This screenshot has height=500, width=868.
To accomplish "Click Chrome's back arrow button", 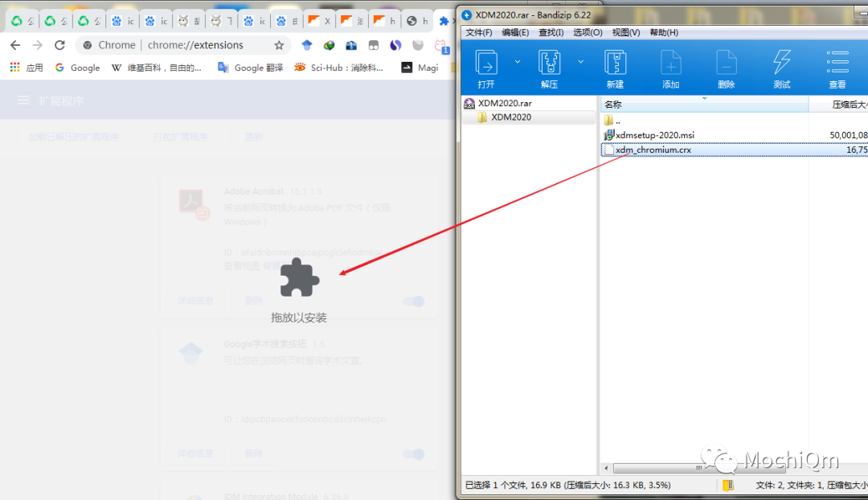I will click(x=15, y=45).
